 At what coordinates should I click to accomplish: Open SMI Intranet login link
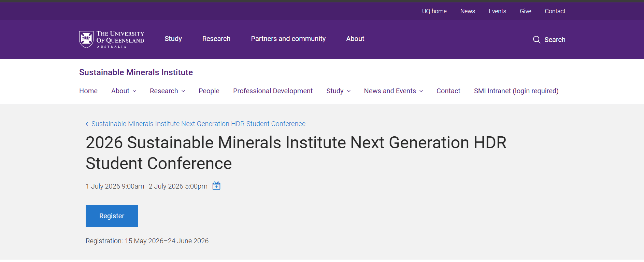click(x=516, y=91)
